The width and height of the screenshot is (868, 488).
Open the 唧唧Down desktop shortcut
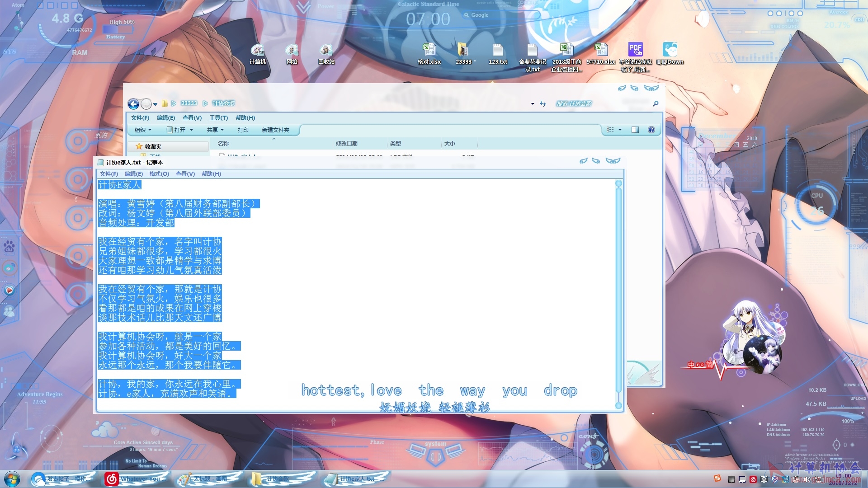pos(670,54)
